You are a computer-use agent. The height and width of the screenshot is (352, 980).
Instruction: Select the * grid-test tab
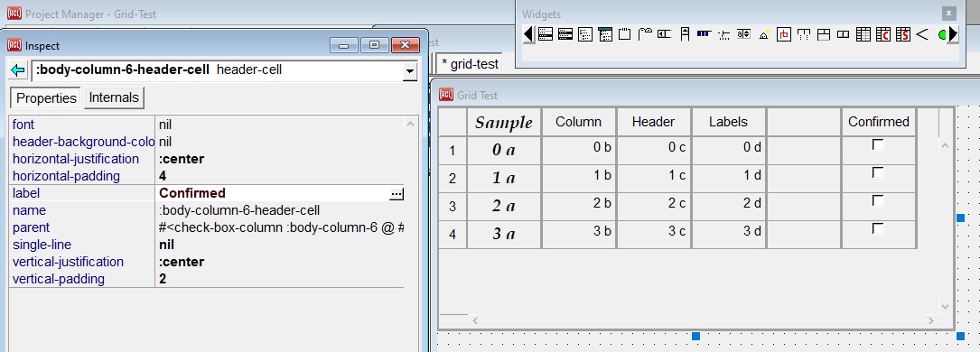tap(470, 64)
